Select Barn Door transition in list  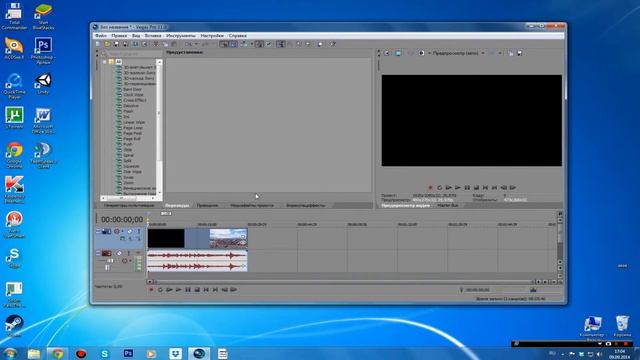point(132,89)
